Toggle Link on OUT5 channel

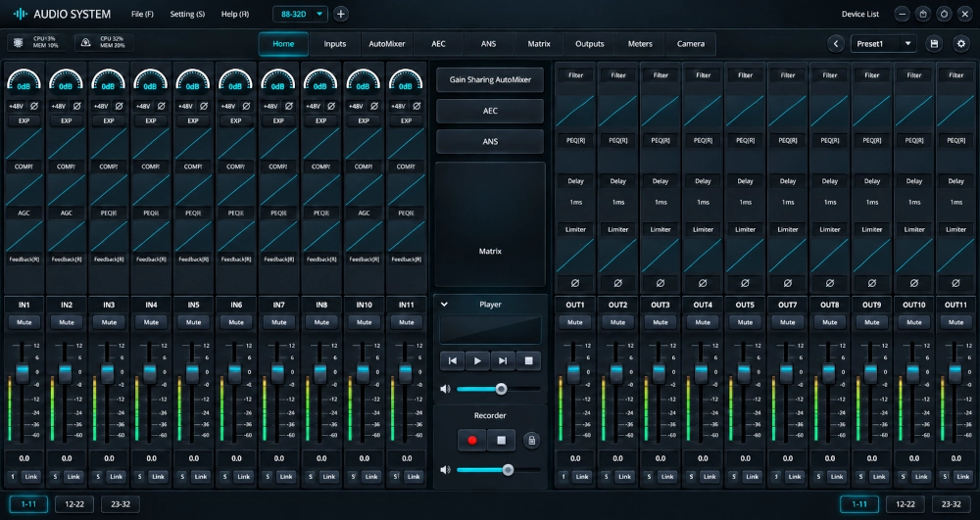752,476
